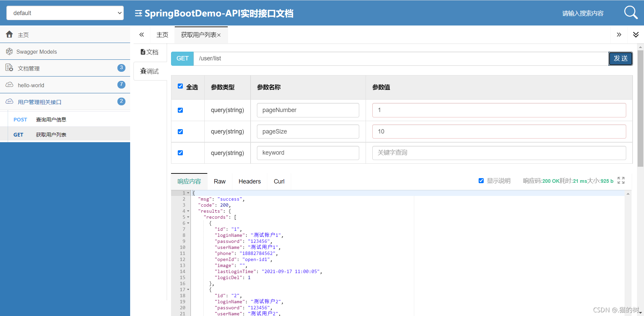Click the pageNumber value field
This screenshot has height=316, width=644.
click(499, 110)
